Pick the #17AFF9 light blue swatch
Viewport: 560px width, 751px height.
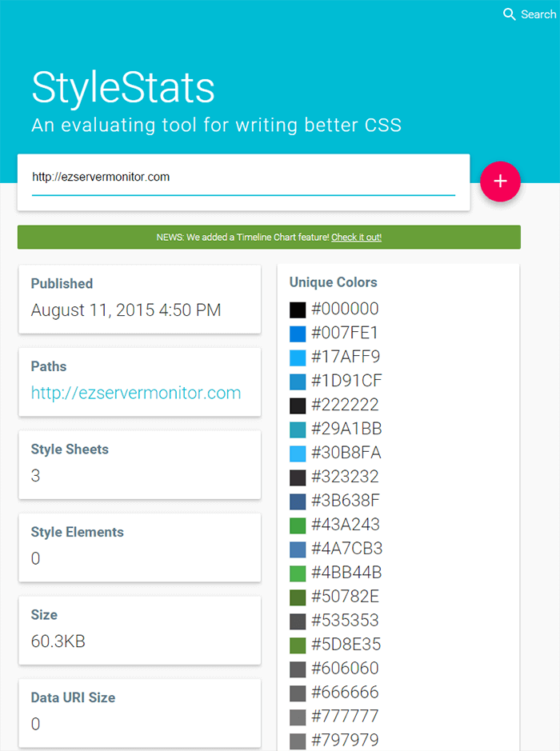pos(298,358)
